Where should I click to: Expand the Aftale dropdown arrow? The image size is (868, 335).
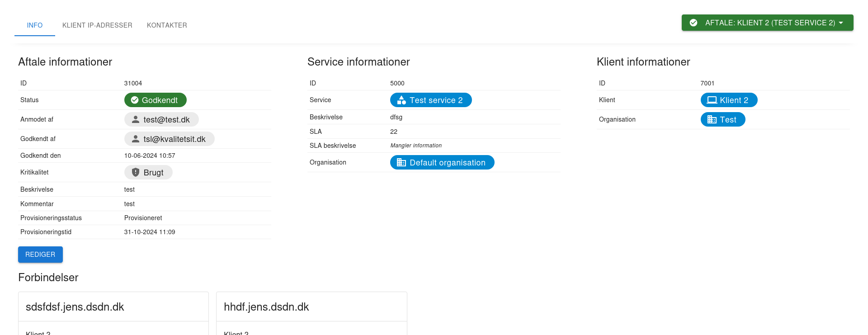point(841,23)
